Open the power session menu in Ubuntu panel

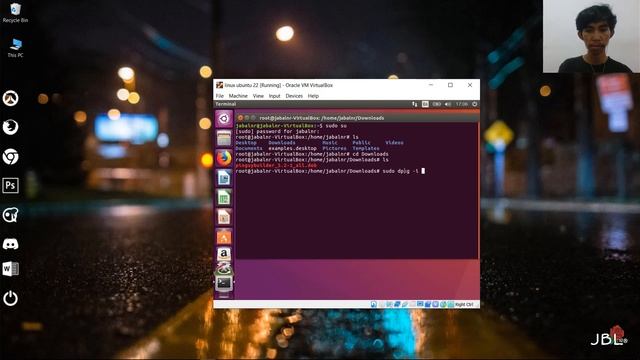pyautogui.click(x=475, y=104)
